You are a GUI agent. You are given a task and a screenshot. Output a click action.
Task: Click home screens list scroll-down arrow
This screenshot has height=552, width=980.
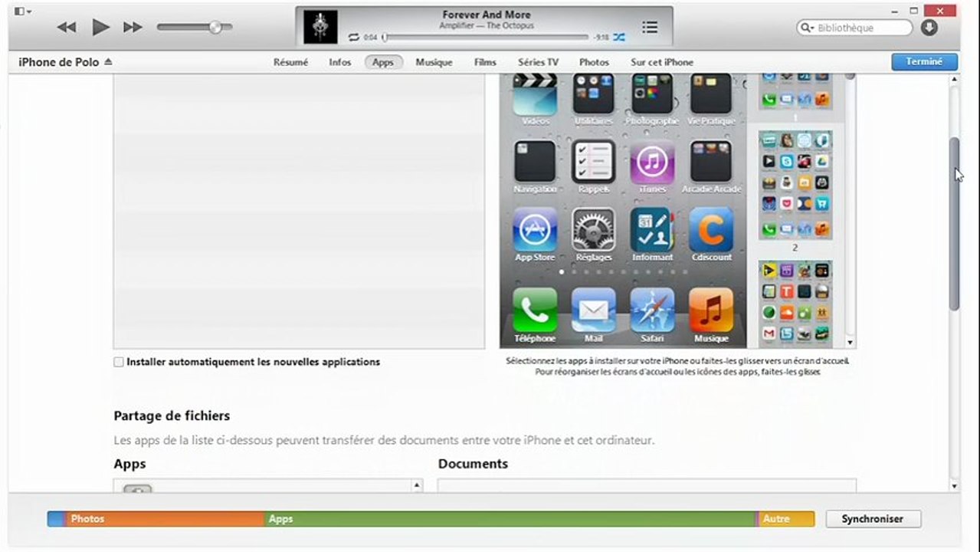pos(850,342)
